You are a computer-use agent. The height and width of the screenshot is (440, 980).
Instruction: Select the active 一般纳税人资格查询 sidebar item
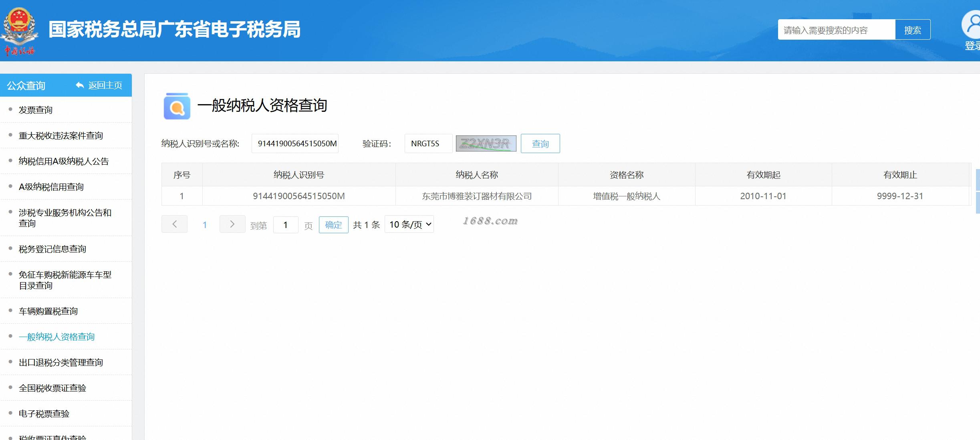pos(56,337)
